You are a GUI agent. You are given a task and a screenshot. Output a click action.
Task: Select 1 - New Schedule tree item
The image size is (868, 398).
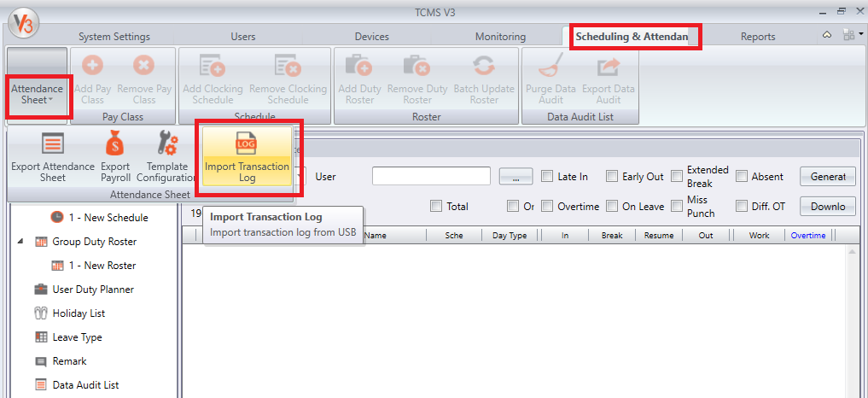(100, 218)
